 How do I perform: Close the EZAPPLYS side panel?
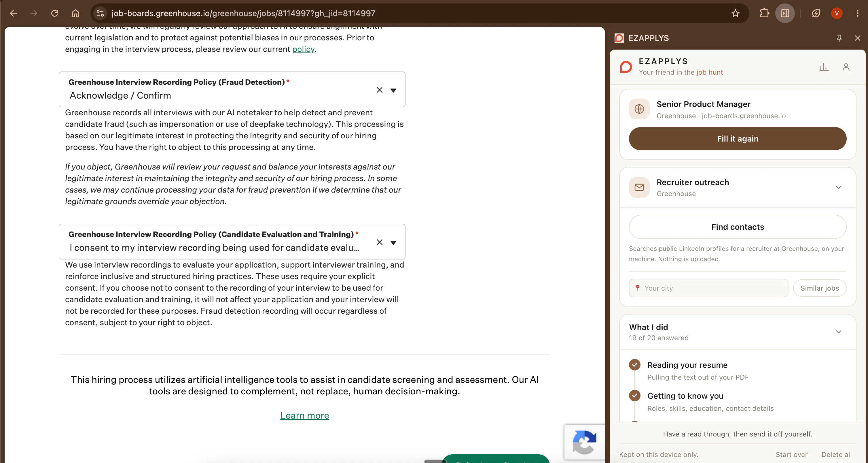tap(858, 38)
